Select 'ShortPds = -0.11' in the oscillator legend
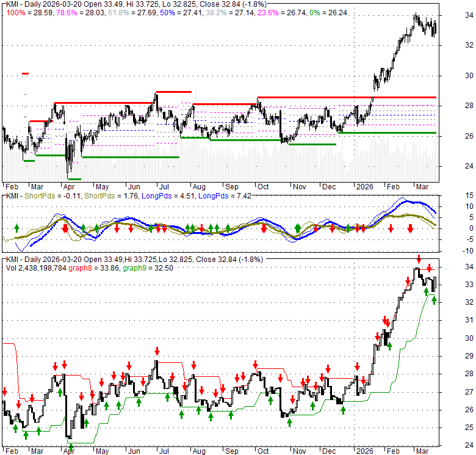Viewport: 476px width, 455px height. (52, 196)
